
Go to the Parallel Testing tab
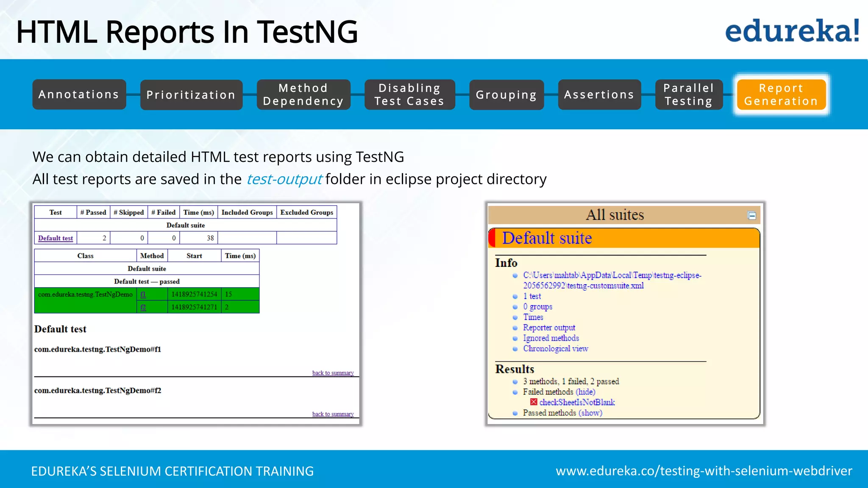[x=689, y=94]
